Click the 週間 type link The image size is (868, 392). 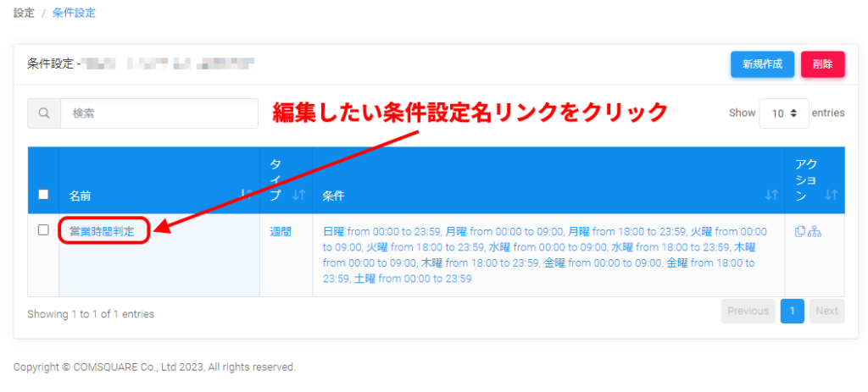click(x=281, y=231)
